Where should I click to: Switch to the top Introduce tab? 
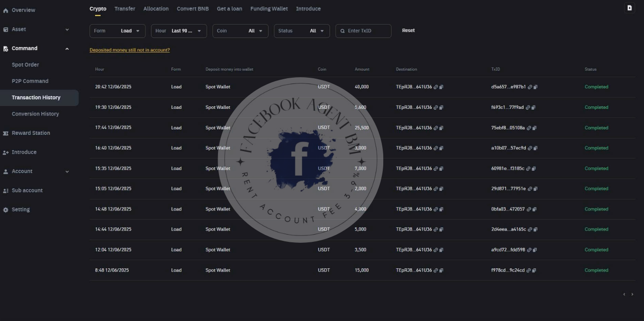pos(308,9)
